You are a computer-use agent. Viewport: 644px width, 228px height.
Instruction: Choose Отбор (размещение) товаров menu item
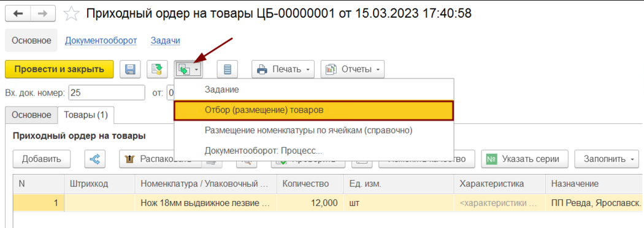tap(313, 110)
